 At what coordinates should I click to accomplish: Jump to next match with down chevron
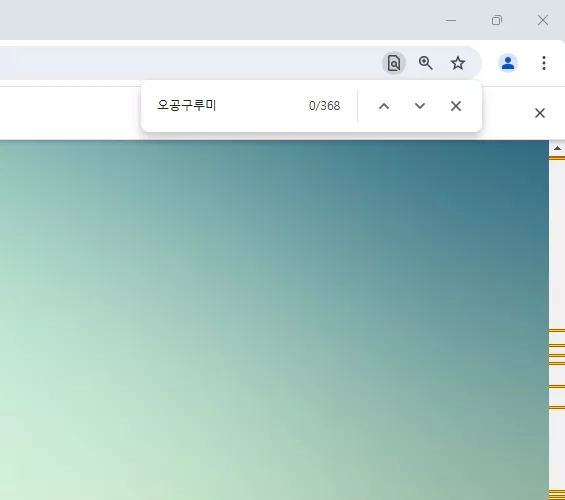[420, 106]
